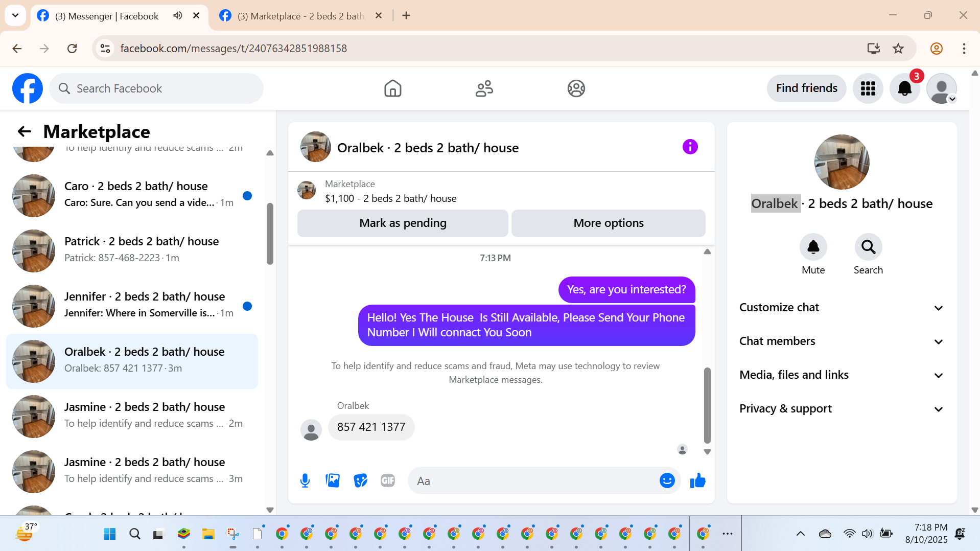Open the tab search dropdown arrow
980x551 pixels.
click(x=15, y=15)
